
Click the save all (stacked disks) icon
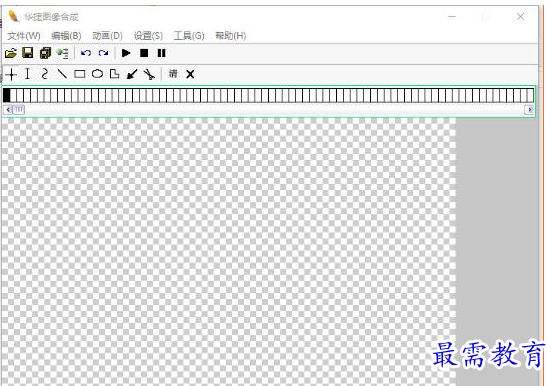(45, 53)
